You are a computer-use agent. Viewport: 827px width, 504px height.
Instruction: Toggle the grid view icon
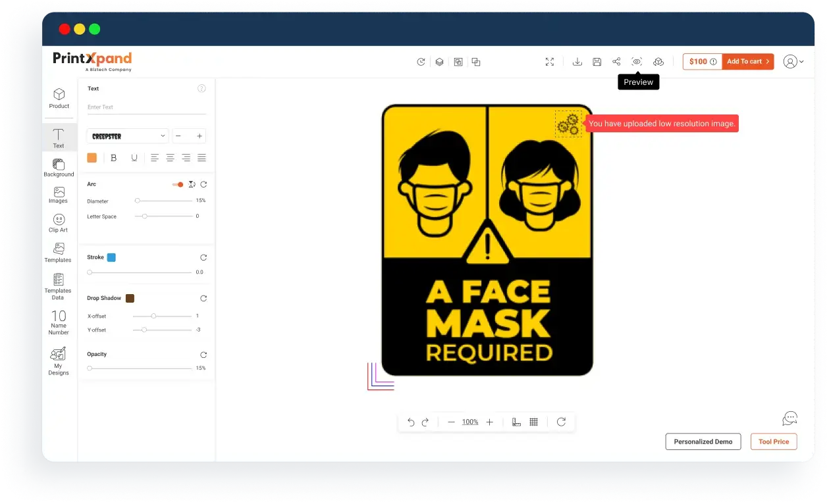[x=534, y=422]
